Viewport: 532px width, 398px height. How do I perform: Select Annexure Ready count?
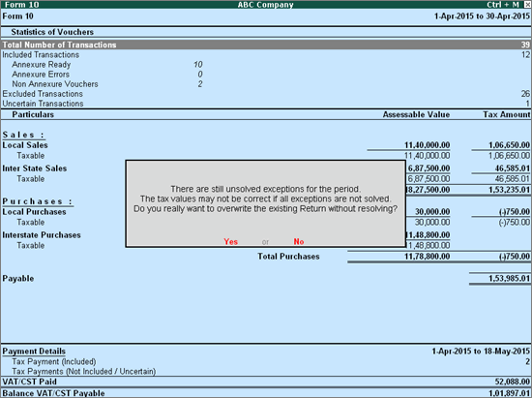(x=197, y=65)
